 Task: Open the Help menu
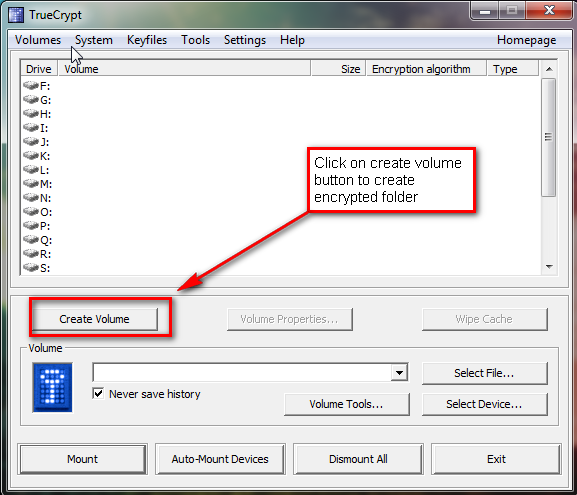pos(292,40)
